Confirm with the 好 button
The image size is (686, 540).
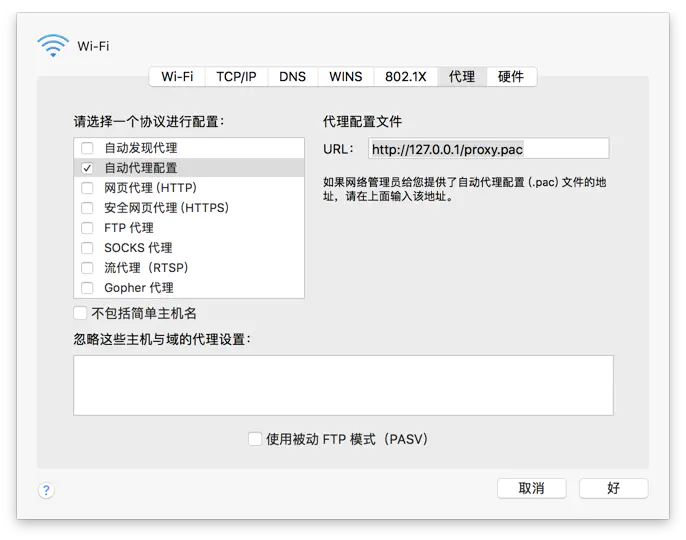(613, 488)
